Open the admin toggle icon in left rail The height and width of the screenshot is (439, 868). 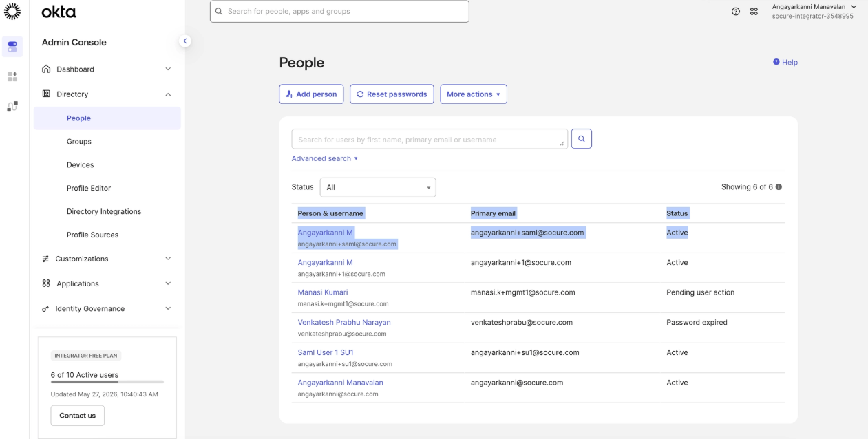tap(12, 47)
